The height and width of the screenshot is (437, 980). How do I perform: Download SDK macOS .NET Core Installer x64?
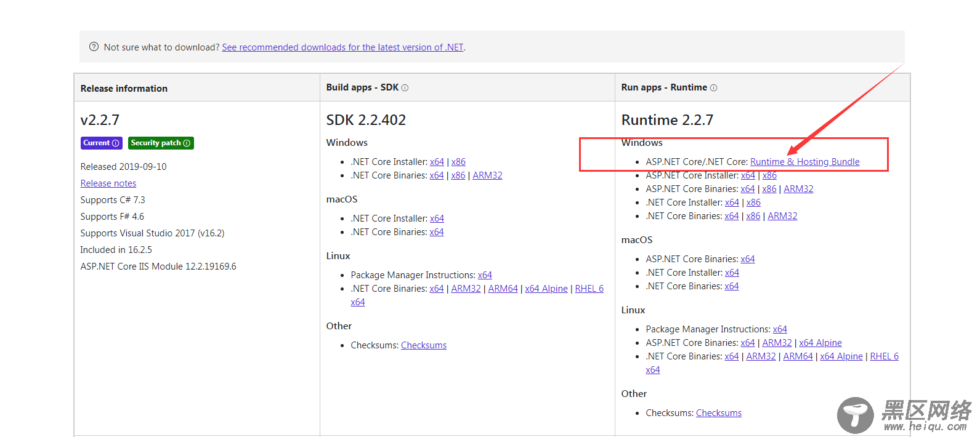(x=437, y=218)
